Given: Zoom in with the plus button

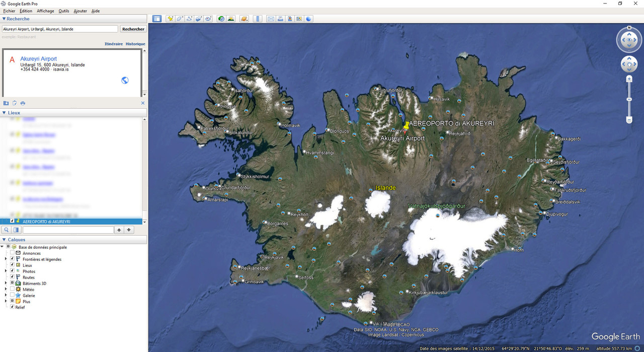Looking at the screenshot, I should pyautogui.click(x=629, y=79).
